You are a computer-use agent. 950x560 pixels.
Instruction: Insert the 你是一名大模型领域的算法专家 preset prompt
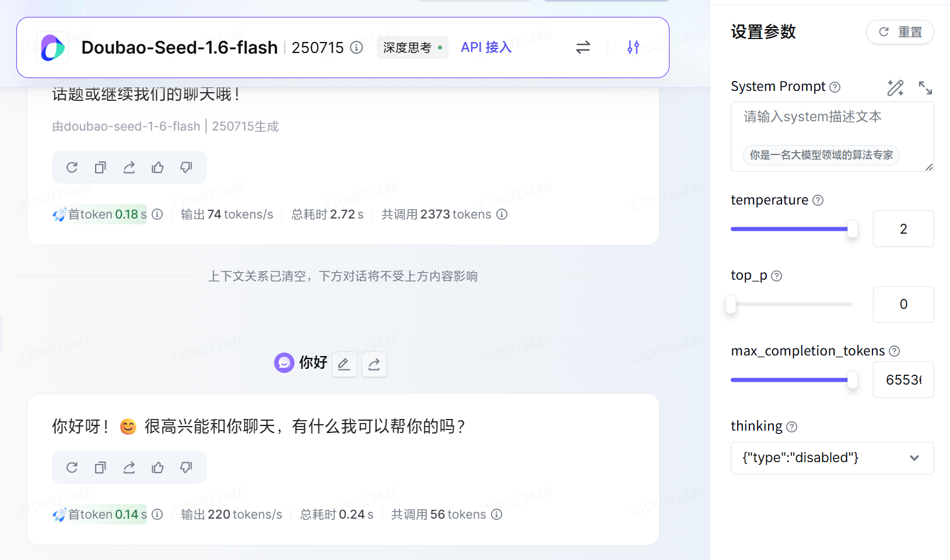821,155
